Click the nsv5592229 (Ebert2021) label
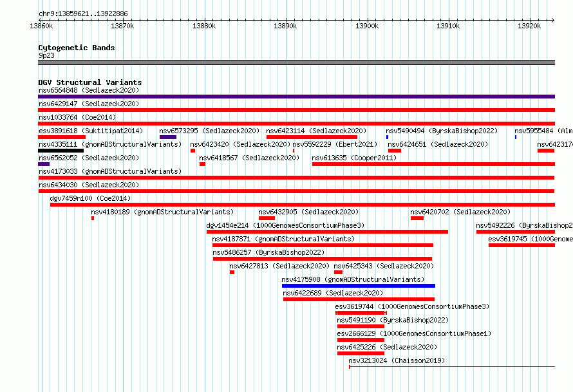The width and height of the screenshot is (573, 392). (x=335, y=144)
